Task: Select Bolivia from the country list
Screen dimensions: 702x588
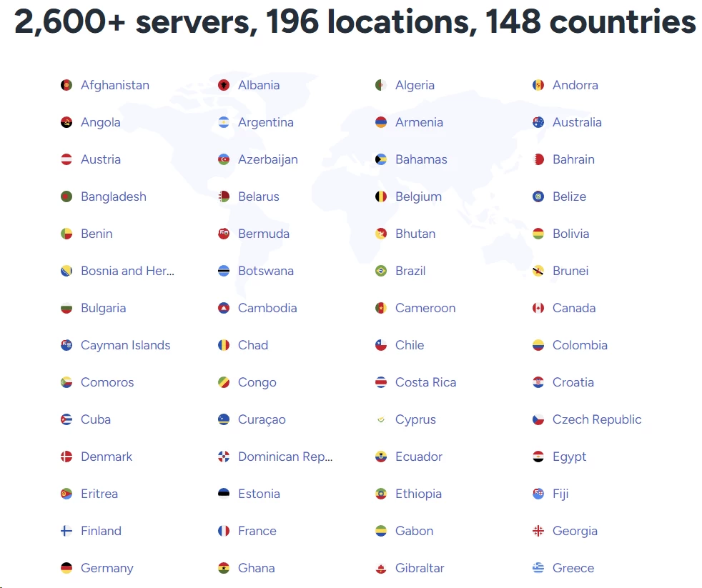Action: pyautogui.click(x=570, y=234)
